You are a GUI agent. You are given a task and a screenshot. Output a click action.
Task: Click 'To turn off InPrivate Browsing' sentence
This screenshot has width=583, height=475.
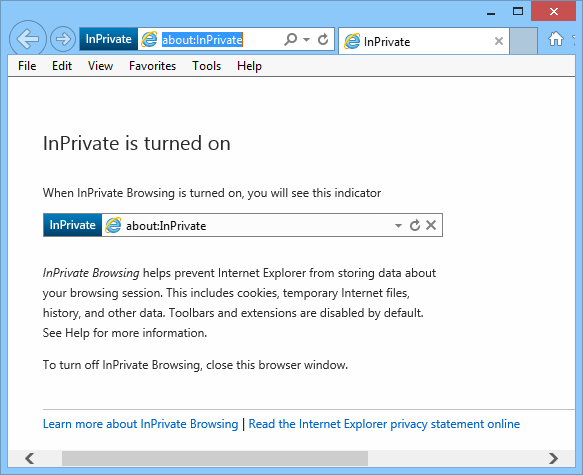pos(195,365)
